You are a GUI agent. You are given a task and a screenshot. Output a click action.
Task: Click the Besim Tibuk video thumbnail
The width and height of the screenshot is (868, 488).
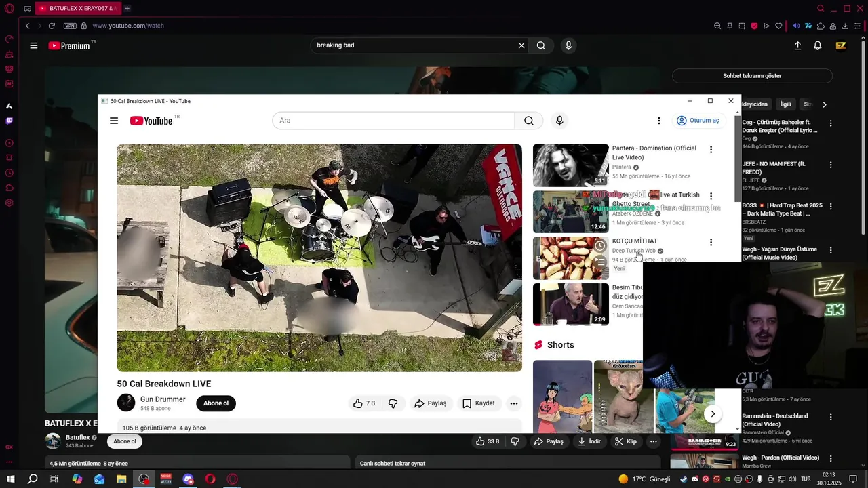click(571, 304)
